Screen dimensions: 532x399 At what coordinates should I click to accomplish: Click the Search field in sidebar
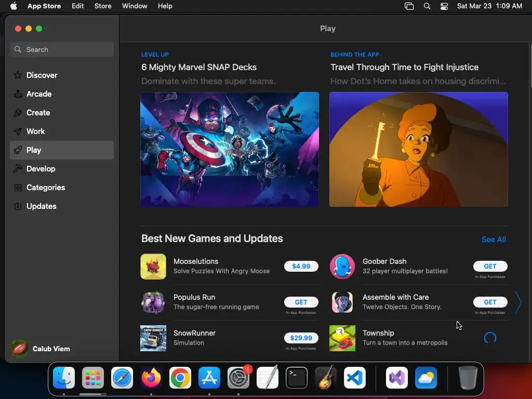coord(61,49)
